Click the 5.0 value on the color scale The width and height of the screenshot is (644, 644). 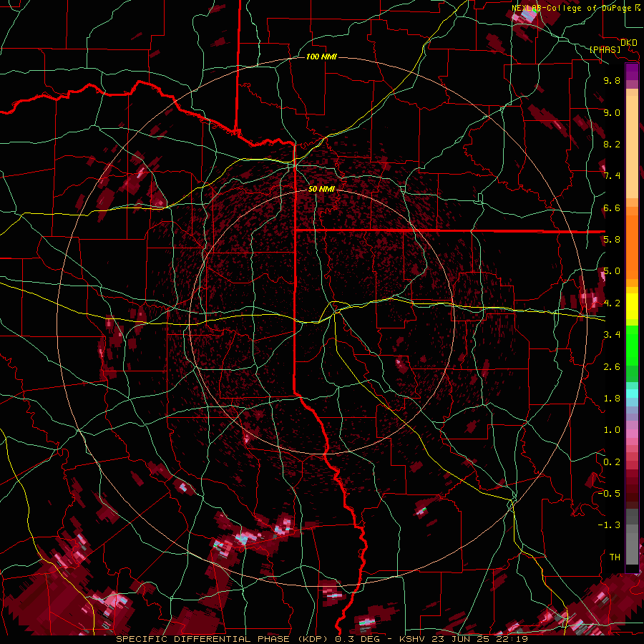(612, 271)
